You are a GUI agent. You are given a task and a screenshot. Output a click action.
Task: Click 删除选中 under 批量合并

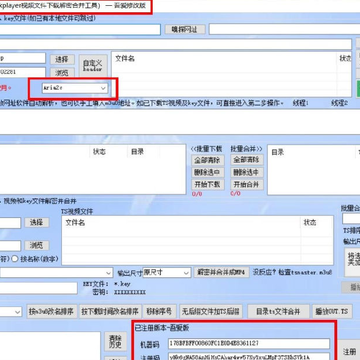pyautogui.click(x=247, y=172)
